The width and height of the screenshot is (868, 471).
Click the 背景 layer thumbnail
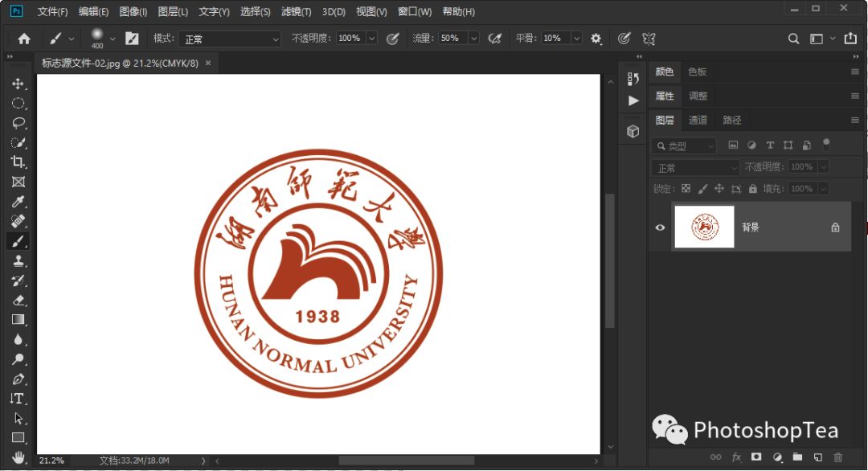click(704, 227)
